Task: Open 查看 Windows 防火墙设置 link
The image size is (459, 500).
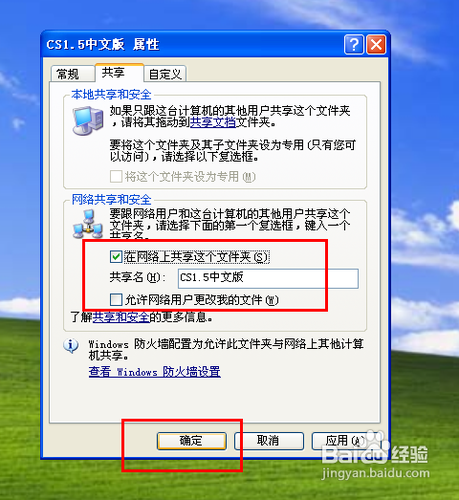Action: click(154, 371)
